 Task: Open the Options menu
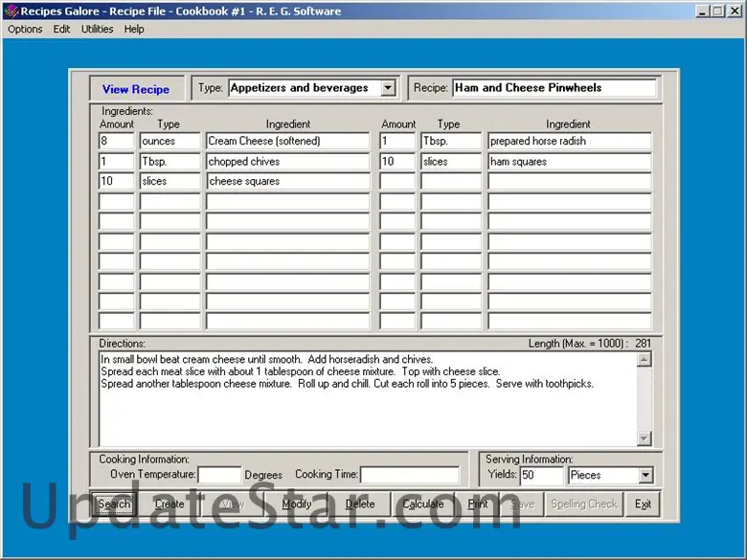(x=25, y=29)
